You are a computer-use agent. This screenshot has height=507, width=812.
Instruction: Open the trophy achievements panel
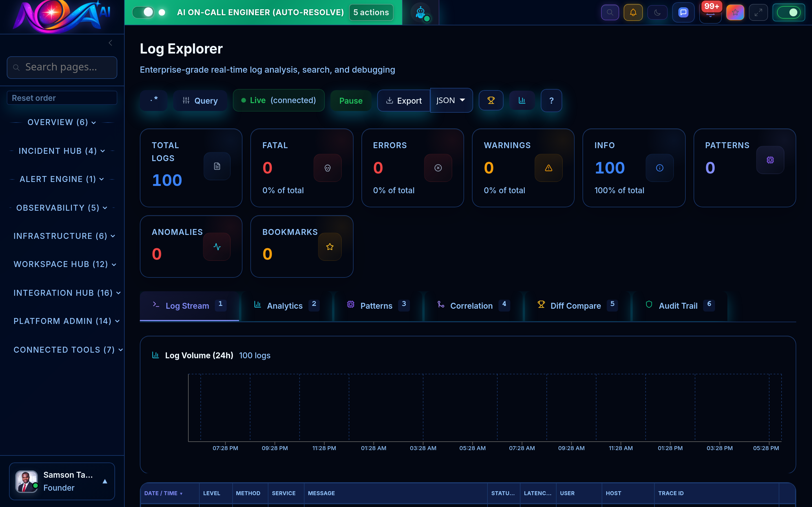(x=491, y=100)
